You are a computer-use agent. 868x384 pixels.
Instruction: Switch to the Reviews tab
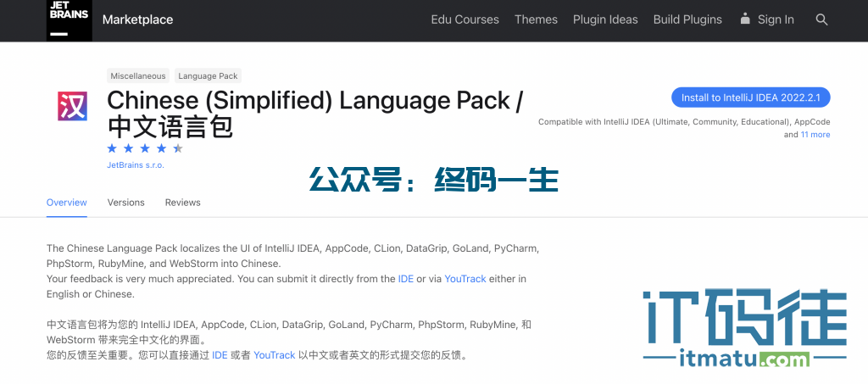(x=182, y=203)
